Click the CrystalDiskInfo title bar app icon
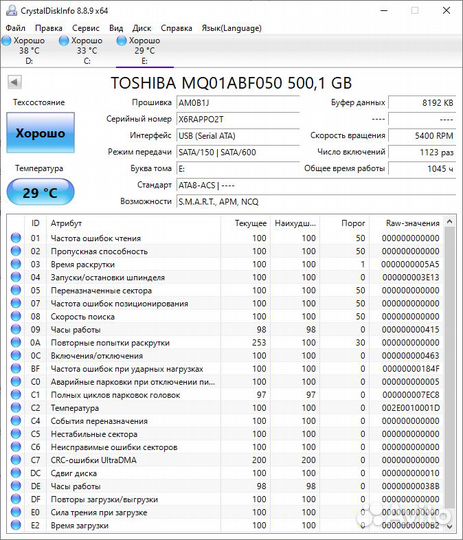This screenshot has height=540, width=463. [x=11, y=10]
